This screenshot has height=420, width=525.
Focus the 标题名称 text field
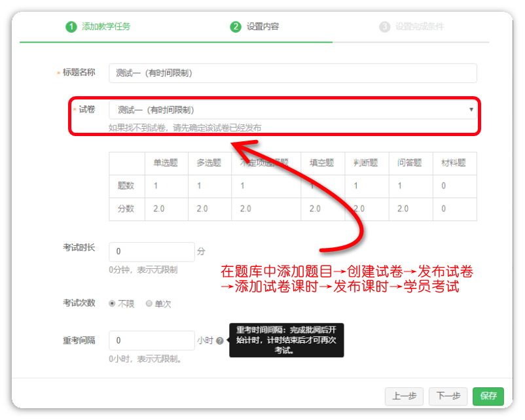tap(293, 73)
